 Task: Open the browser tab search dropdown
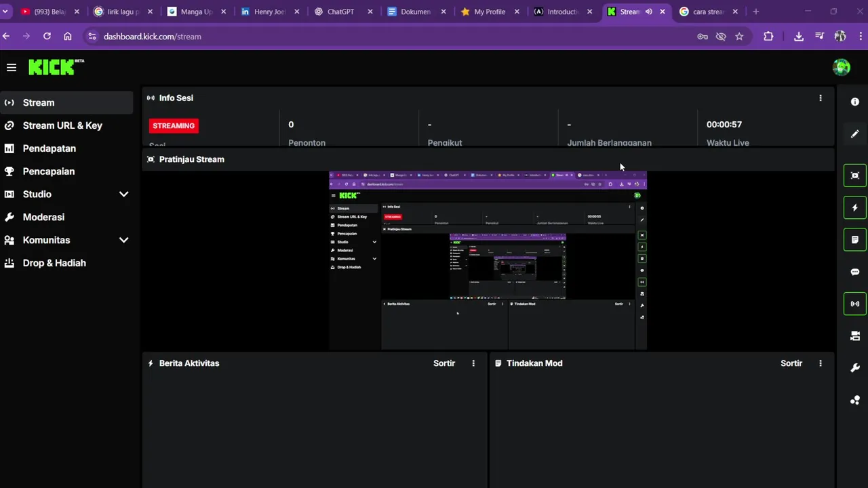click(x=5, y=12)
